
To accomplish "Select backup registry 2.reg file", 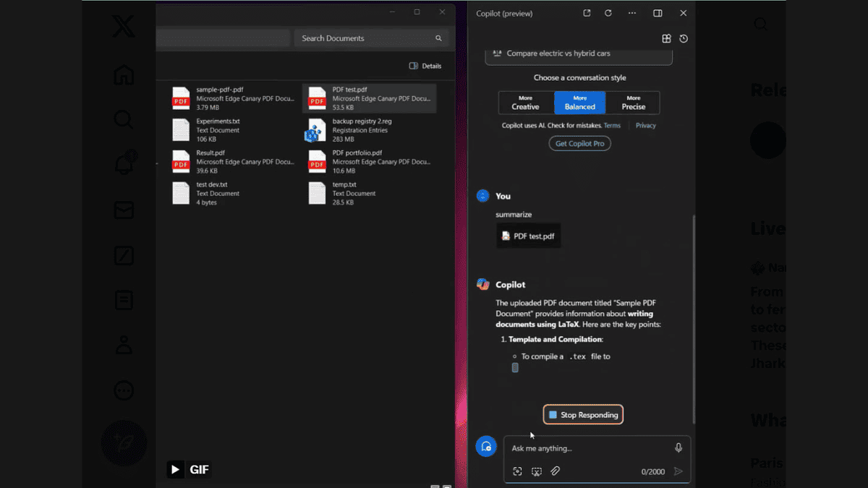I will coord(370,130).
